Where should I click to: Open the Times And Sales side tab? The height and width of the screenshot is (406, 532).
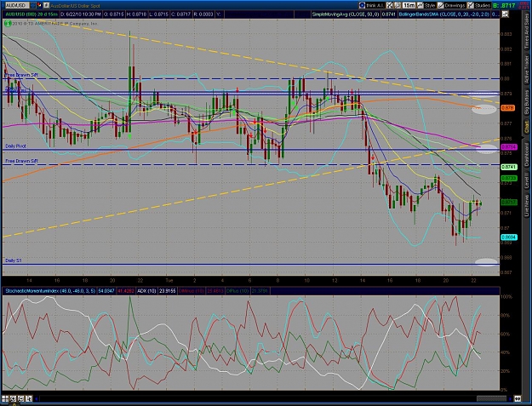(x=527, y=30)
